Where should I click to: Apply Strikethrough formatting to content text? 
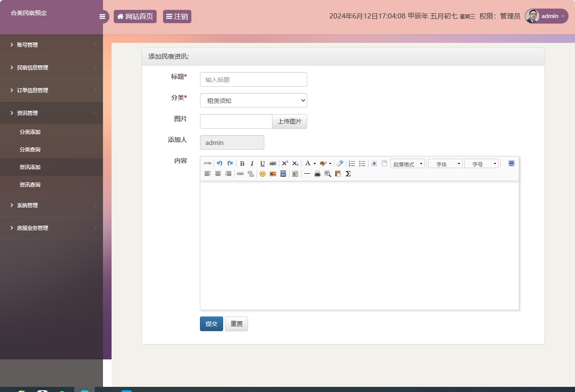[x=272, y=163]
